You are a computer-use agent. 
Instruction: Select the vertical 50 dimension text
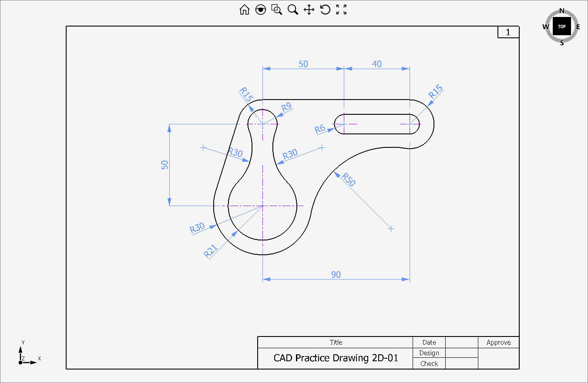[x=165, y=165]
